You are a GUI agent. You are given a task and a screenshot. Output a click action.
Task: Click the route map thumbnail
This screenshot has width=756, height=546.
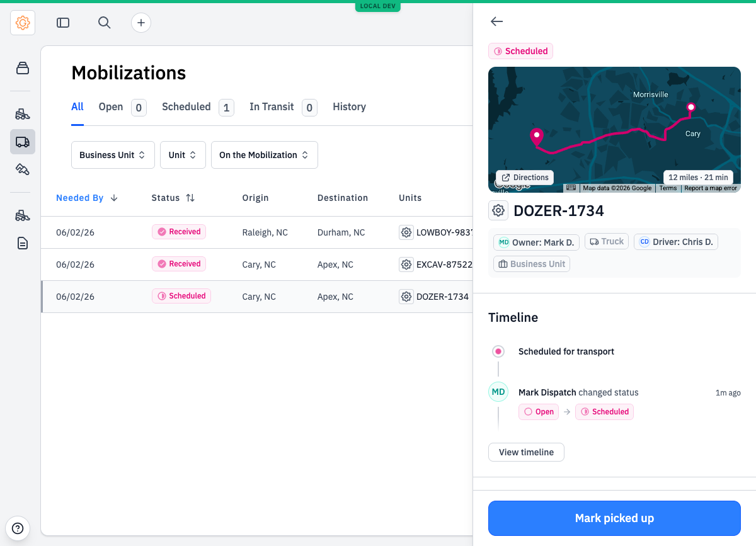[x=614, y=129]
